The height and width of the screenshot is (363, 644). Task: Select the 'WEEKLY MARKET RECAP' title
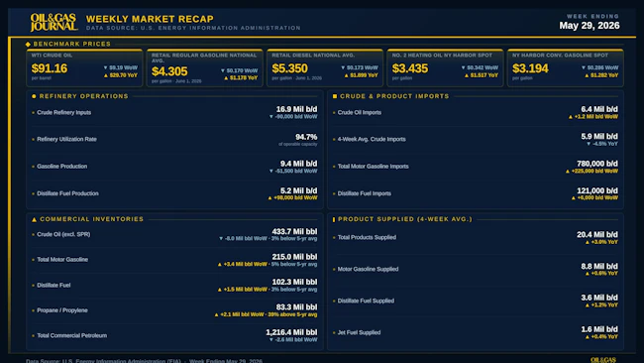(150, 19)
